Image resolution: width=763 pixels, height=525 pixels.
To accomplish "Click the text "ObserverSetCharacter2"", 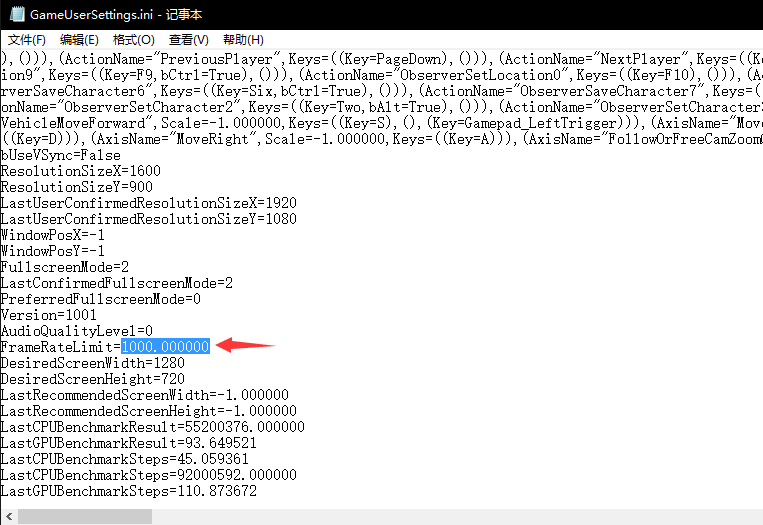I will point(149,108).
